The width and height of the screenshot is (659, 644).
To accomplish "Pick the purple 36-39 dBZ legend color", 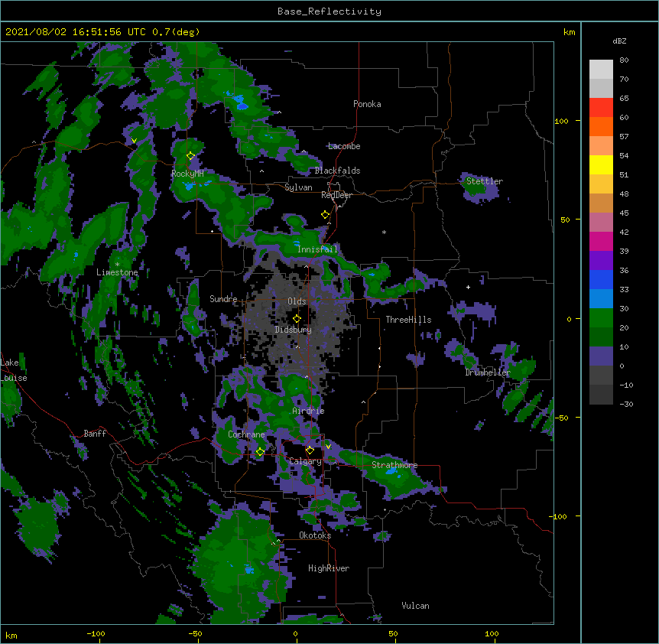I will coord(601,260).
